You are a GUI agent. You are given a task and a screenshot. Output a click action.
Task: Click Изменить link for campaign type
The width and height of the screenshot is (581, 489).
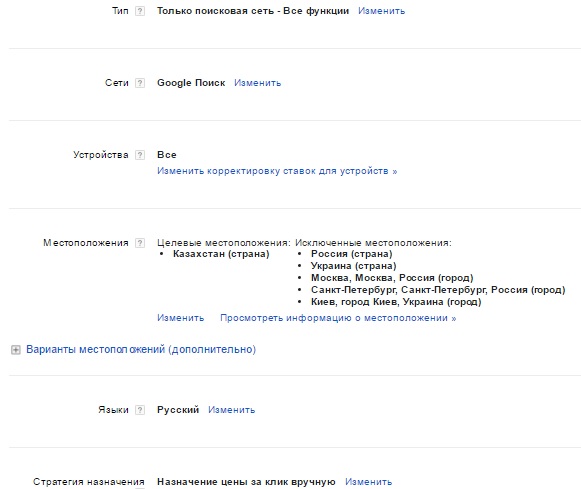381,11
